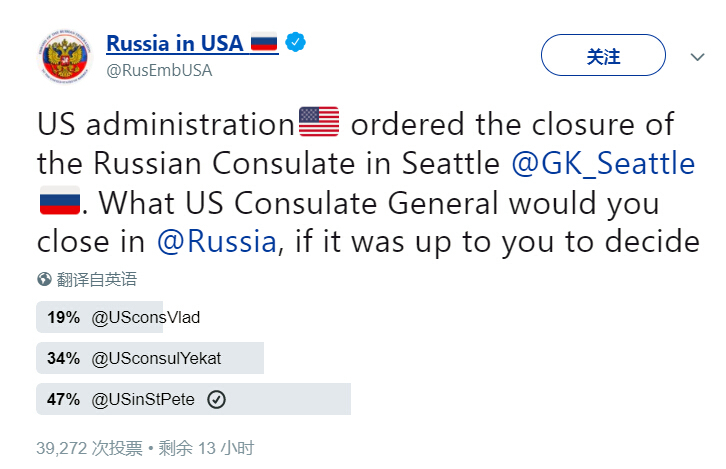
Task: Click the globe icon beside translation label
Action: pyautogui.click(x=45, y=279)
